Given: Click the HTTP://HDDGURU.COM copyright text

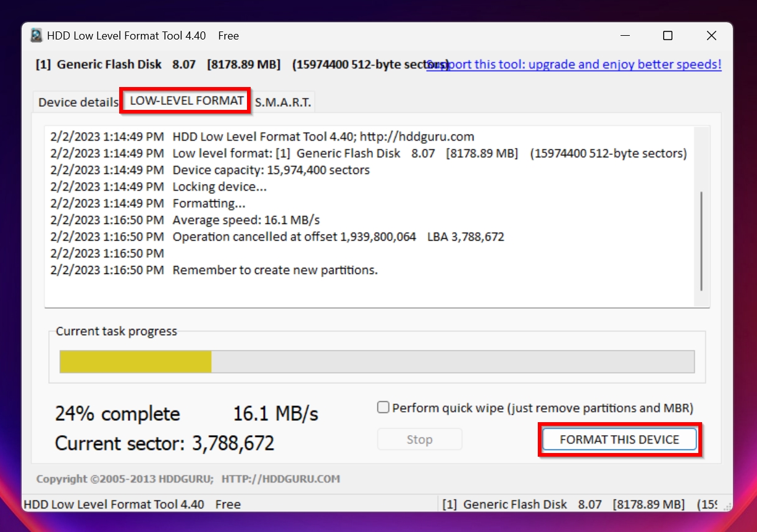Looking at the screenshot, I should tap(280, 479).
